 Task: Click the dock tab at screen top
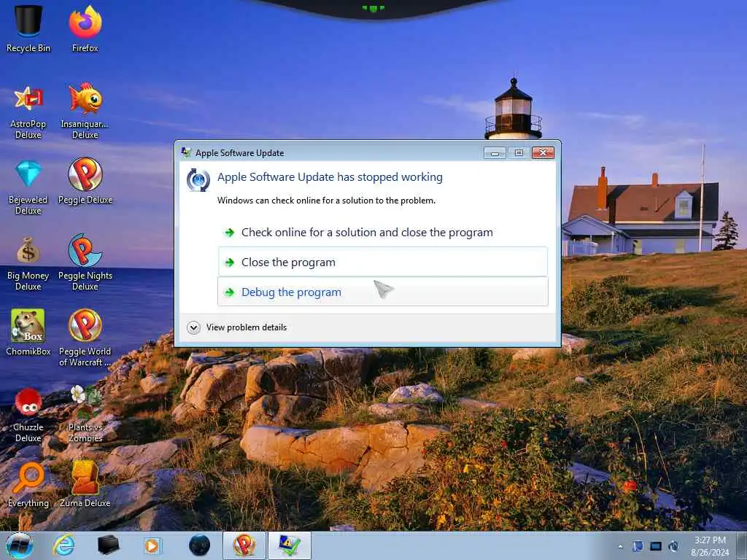click(373, 7)
